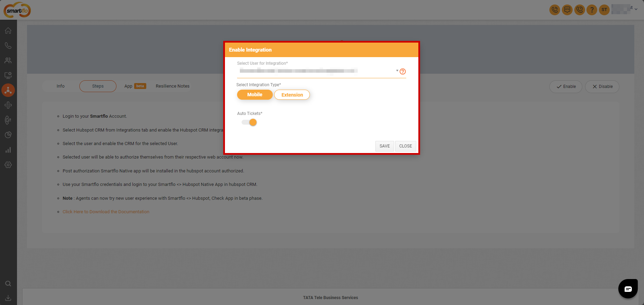Open the settings gear sidebar icon
644x305 pixels.
8,165
